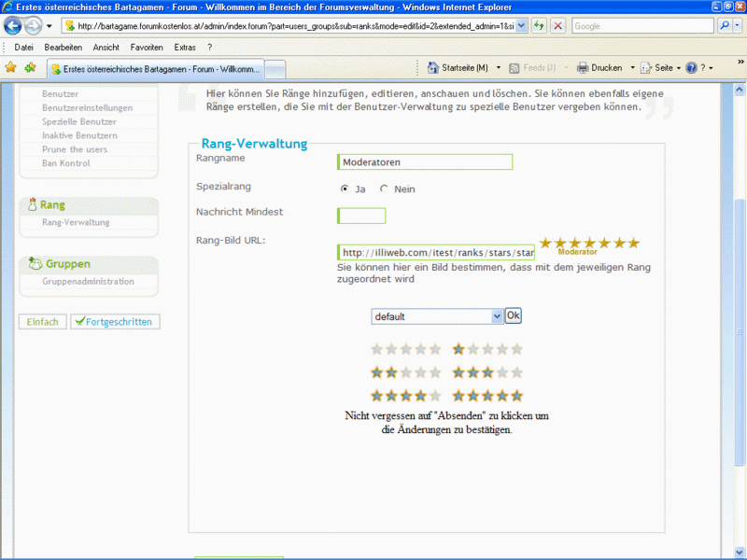Expand the address bar history dropdown

click(x=522, y=26)
